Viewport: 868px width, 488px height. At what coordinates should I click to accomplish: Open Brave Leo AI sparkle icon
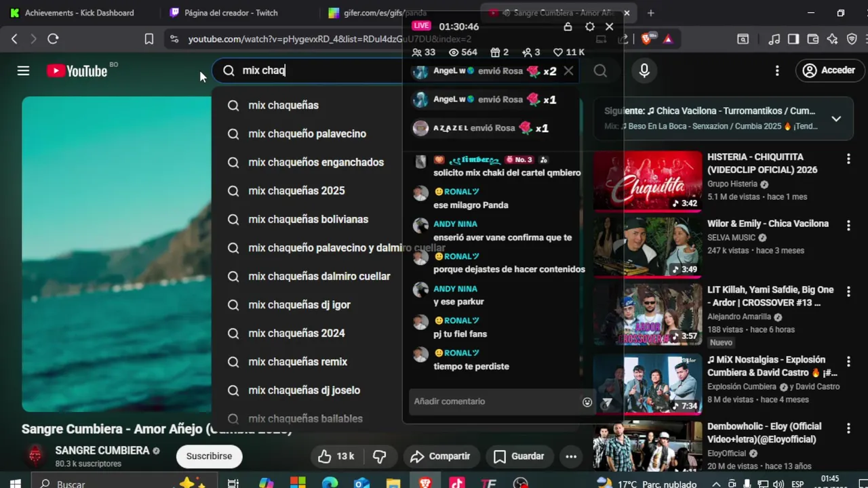(833, 39)
